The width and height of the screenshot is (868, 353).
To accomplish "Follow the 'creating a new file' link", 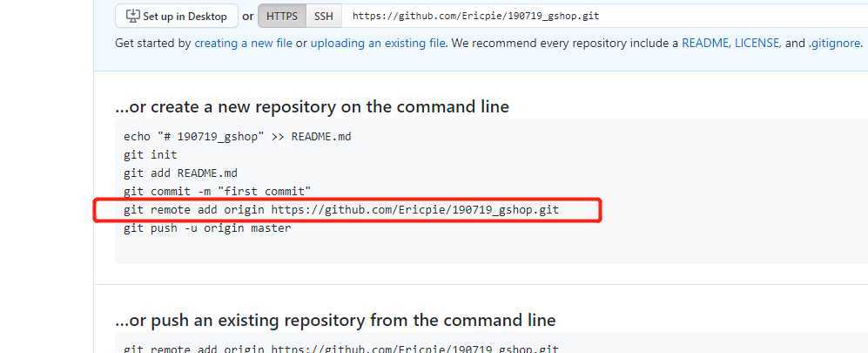I will click(x=243, y=44).
